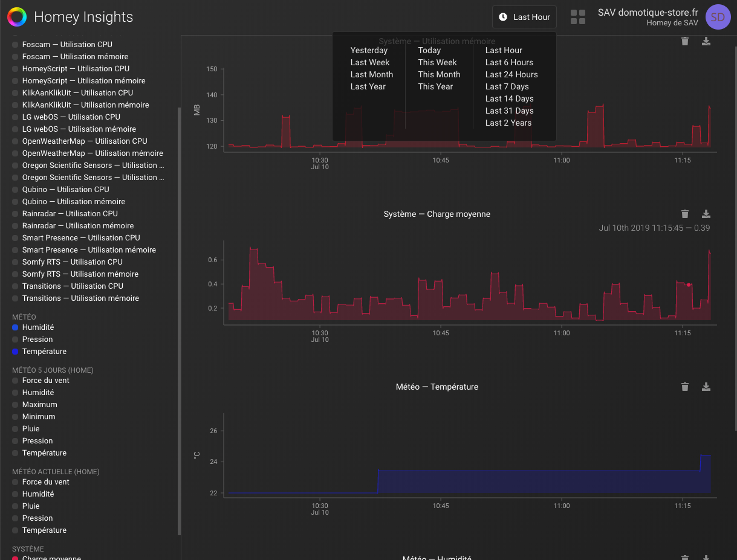Delete the Système — Charge moyenne chart
The width and height of the screenshot is (737, 560).
pos(684,213)
